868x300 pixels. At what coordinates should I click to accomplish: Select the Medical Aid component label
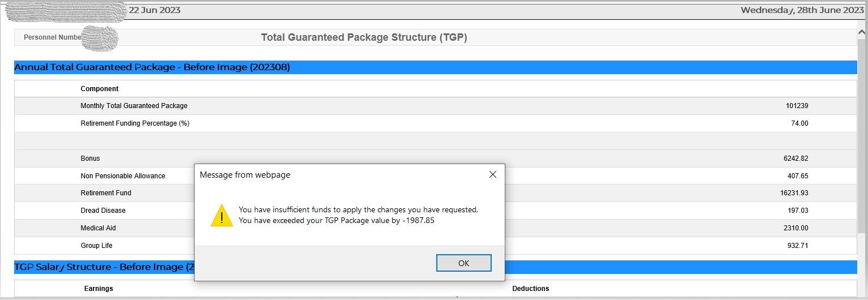pos(98,228)
